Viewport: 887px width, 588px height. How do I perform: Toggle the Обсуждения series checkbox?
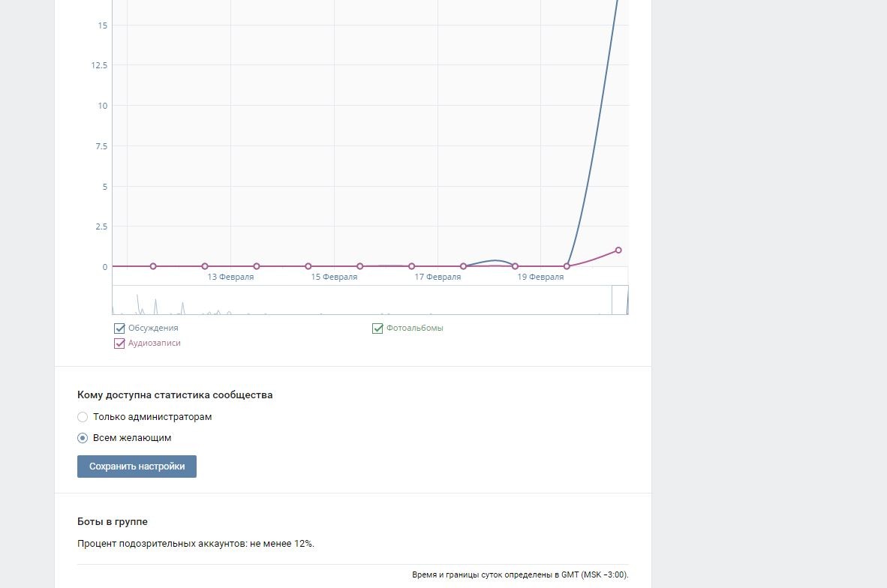pos(119,328)
